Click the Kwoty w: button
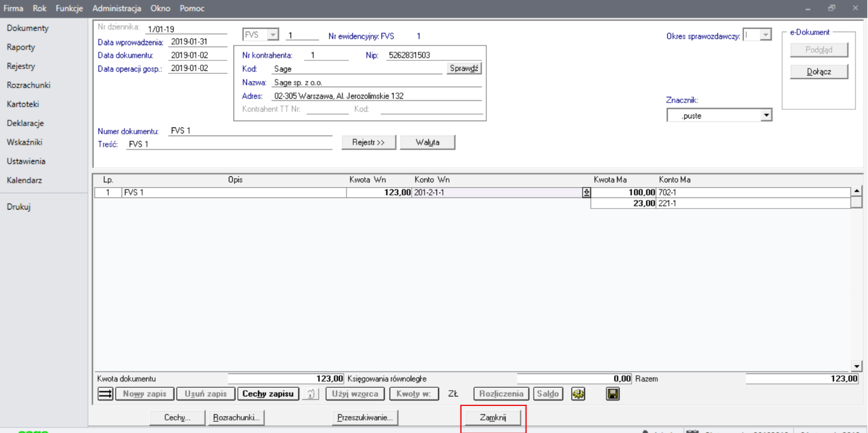868x433 pixels. (x=414, y=394)
